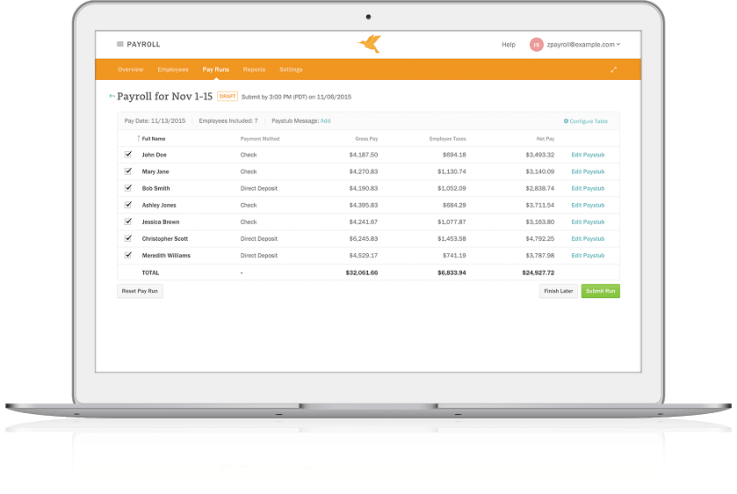Click the $32,061.66 total gross pay
This screenshot has height=494, width=737.
click(x=362, y=273)
